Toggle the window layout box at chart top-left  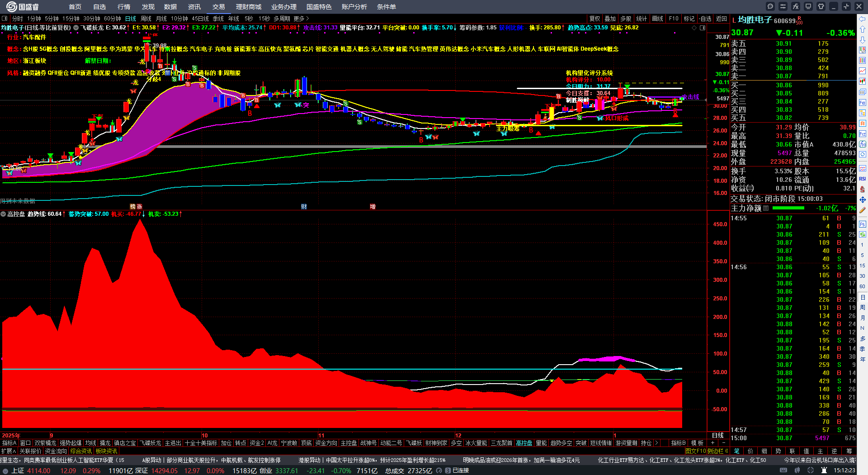pyautogui.click(x=5, y=19)
